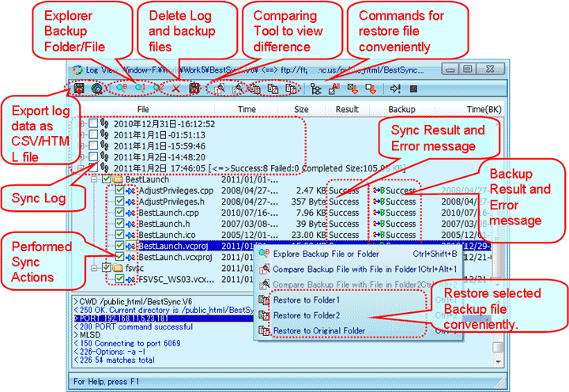Expand the 2011年1月1日-15:59:46 log node
This screenshot has width=569, height=392.
pos(81,146)
